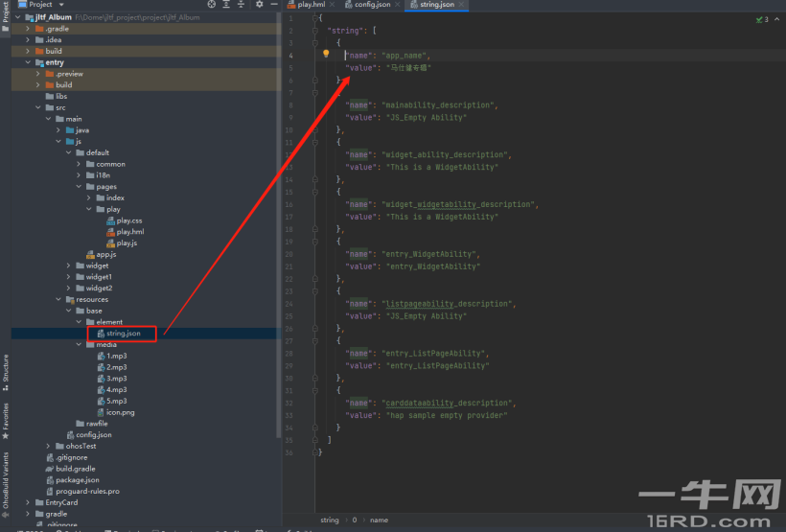The image size is (786, 532).
Task: Click the yellow lightbulb intention icon
Action: coord(326,53)
